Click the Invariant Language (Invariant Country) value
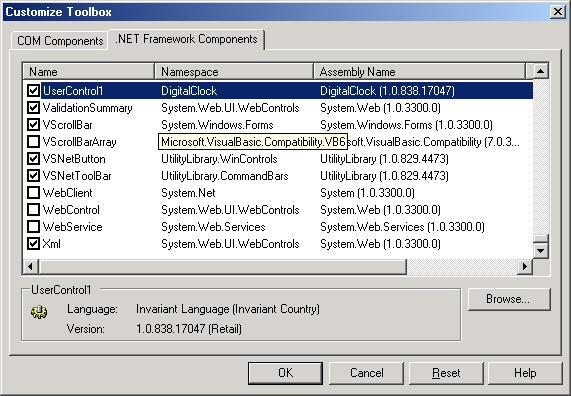This screenshot has width=571, height=396. click(228, 309)
